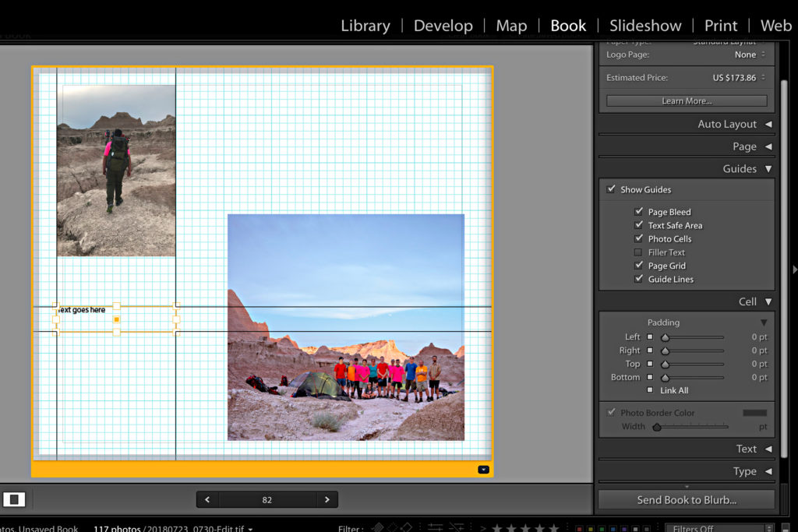Click the Left padding link square
This screenshot has height=532, width=798.
(650, 337)
